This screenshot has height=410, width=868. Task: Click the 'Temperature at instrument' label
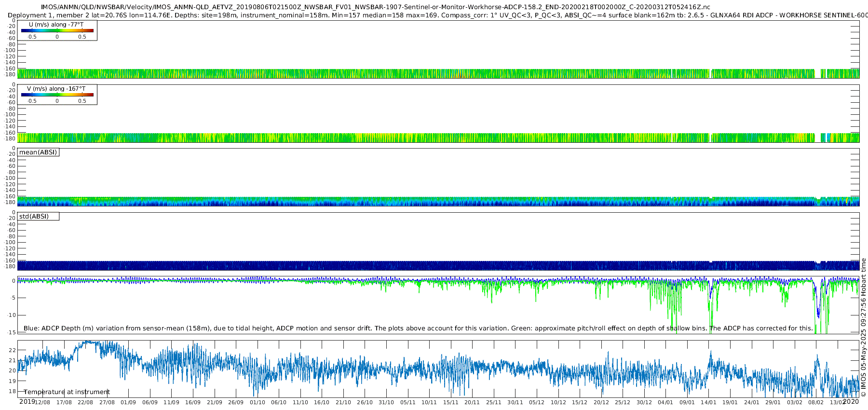click(67, 392)
